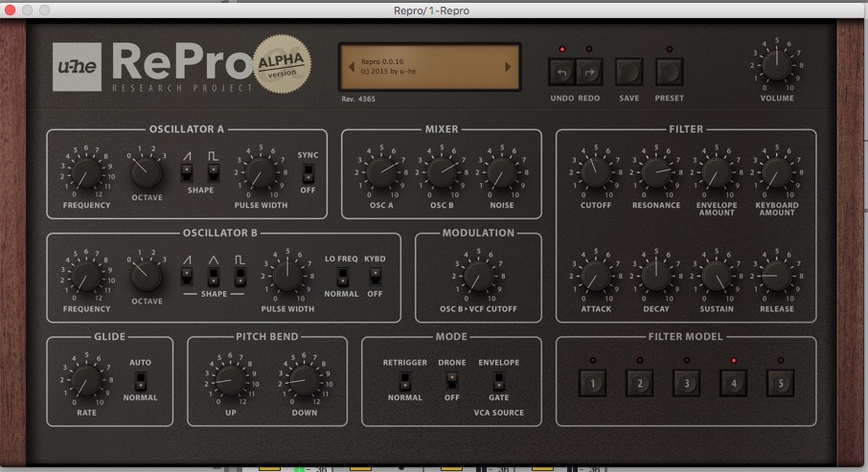
Task: Close the Repro window with red button
Action: 10,10
